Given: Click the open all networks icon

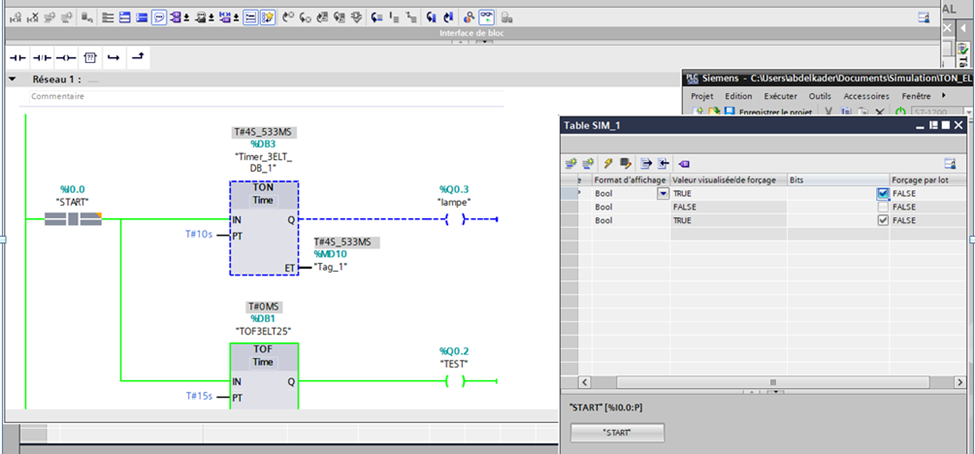Looking at the screenshot, I should [124, 18].
